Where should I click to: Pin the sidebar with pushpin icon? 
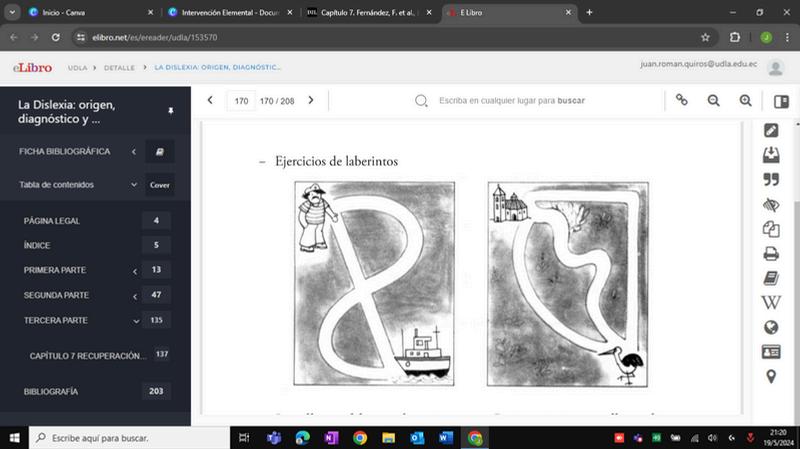[x=170, y=111]
